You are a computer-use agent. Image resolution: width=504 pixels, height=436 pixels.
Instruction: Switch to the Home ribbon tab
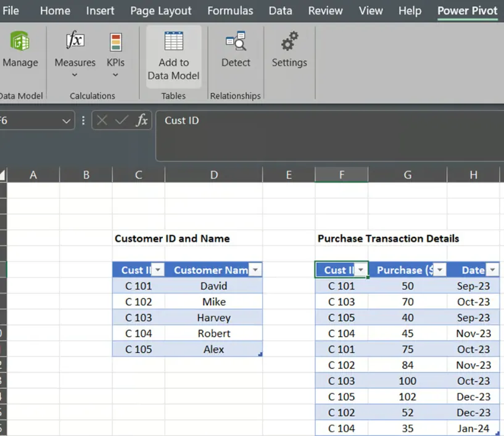tap(55, 10)
